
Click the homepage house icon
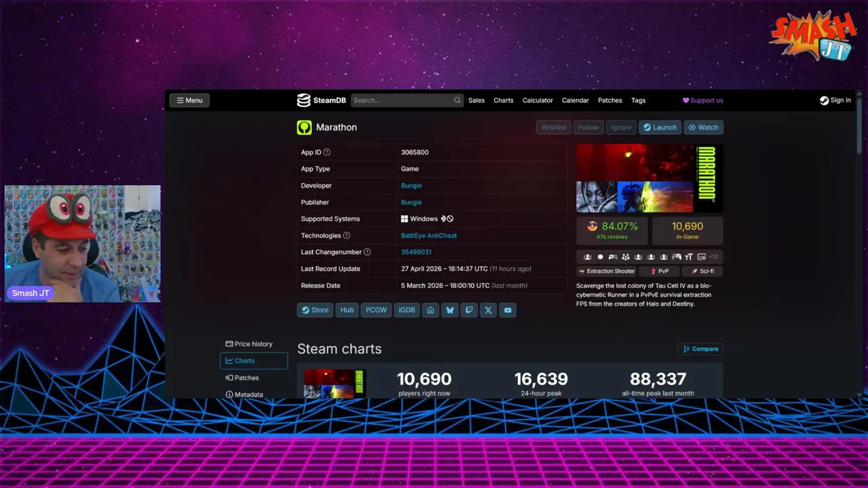click(x=430, y=310)
